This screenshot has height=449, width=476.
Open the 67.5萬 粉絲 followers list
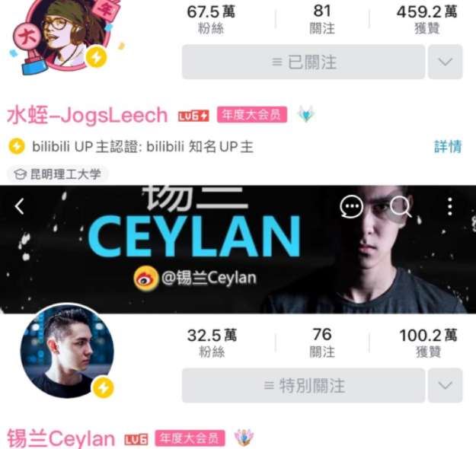click(x=211, y=20)
